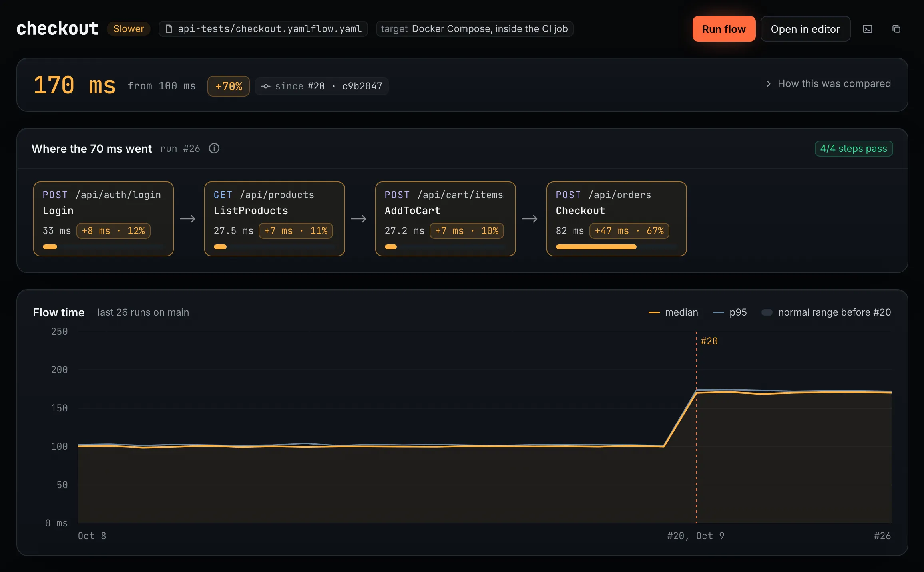Click the +8 ms · 12% delta badge
The image size is (924, 572).
pos(114,231)
